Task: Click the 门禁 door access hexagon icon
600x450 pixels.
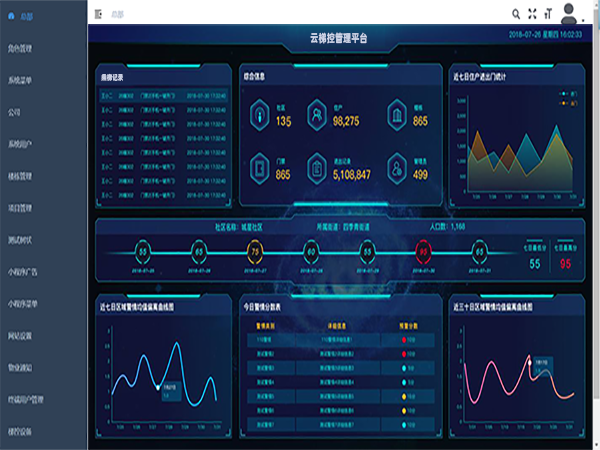Action: click(x=260, y=169)
